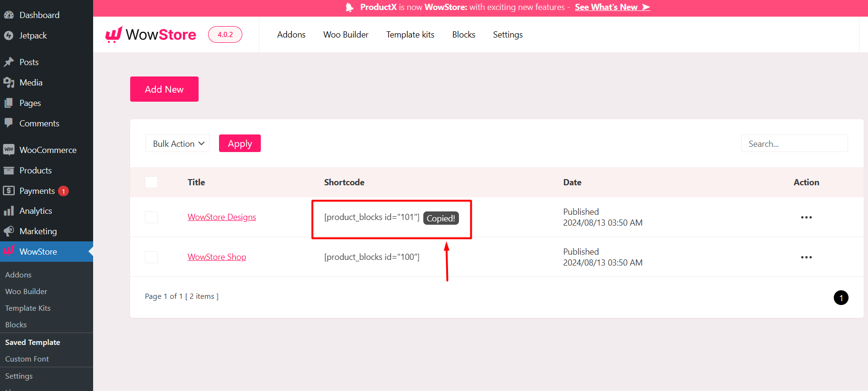Click the Add New button
Image resolution: width=868 pixels, height=391 pixels.
pyautogui.click(x=164, y=89)
